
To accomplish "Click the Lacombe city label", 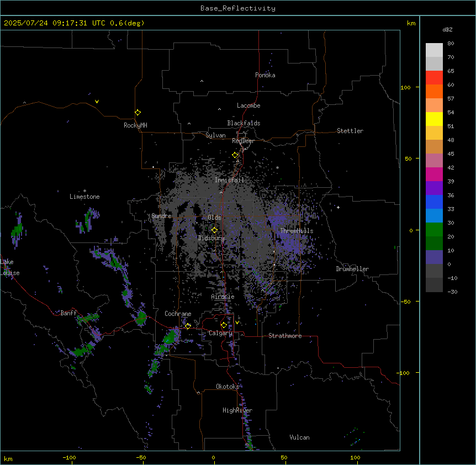I will pyautogui.click(x=248, y=105).
